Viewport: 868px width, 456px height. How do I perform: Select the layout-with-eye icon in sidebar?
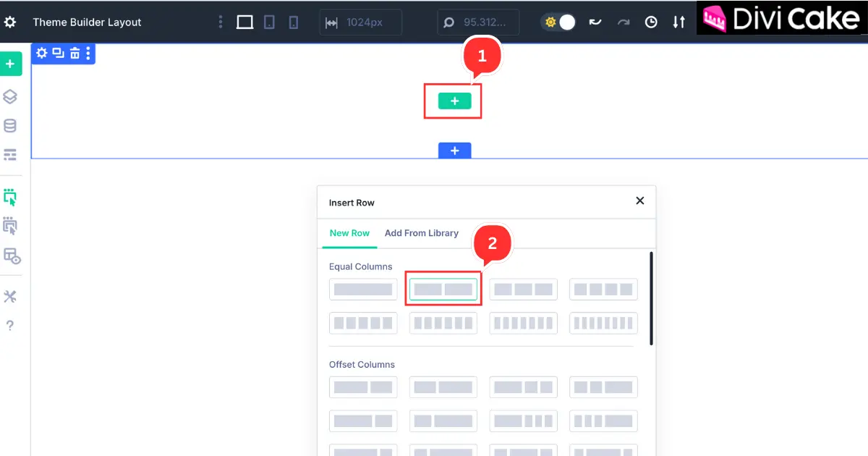(12, 256)
